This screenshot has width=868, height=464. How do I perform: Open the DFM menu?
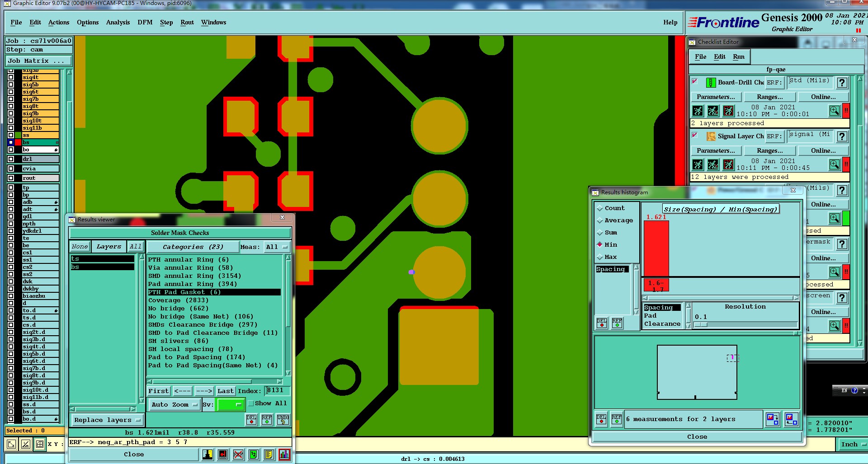coord(145,23)
